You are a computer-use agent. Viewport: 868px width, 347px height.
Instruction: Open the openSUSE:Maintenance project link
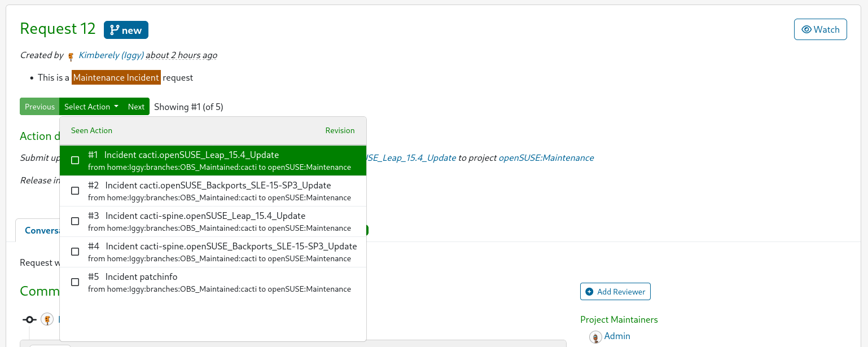pyautogui.click(x=546, y=157)
